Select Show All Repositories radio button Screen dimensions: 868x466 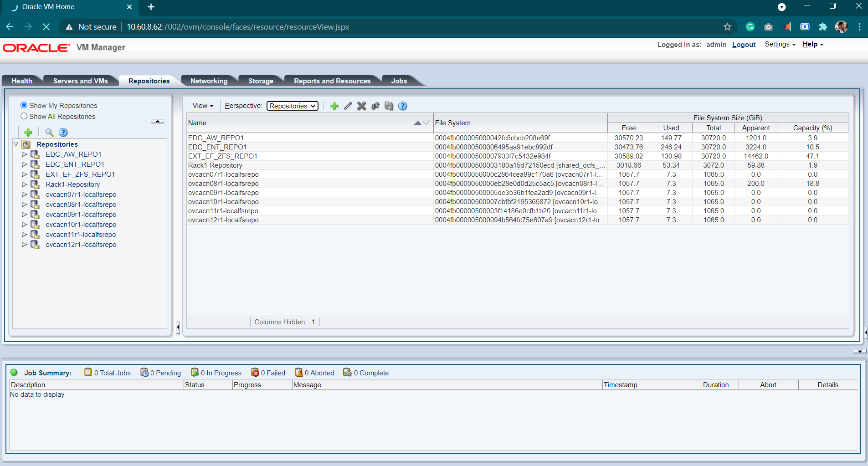[x=24, y=116]
